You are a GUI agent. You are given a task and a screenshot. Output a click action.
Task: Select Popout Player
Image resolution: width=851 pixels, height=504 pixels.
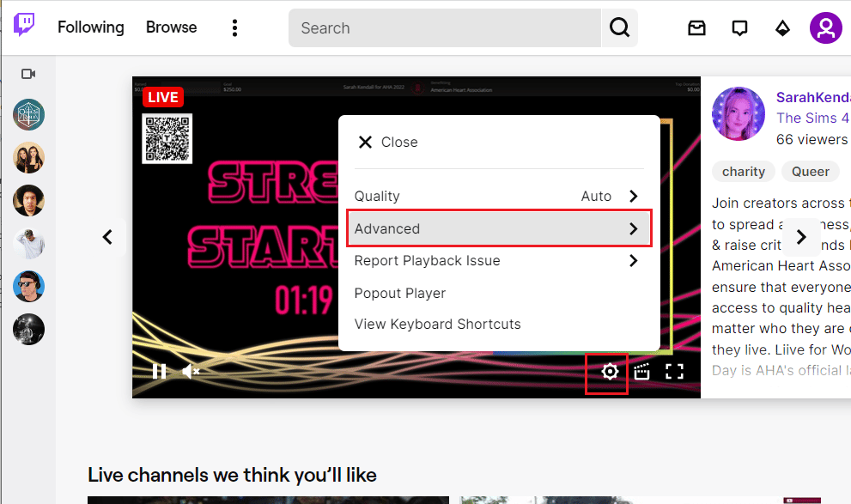pyautogui.click(x=400, y=293)
